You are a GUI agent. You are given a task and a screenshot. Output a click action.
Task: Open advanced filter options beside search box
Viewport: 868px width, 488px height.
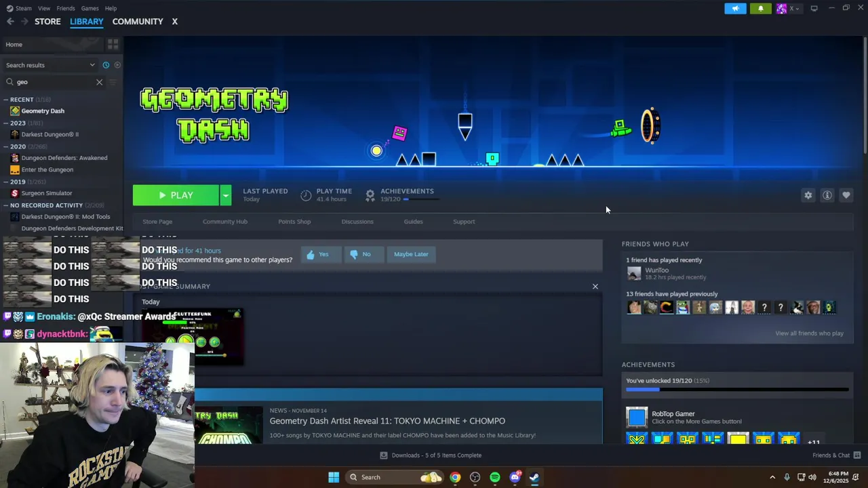coord(113,82)
